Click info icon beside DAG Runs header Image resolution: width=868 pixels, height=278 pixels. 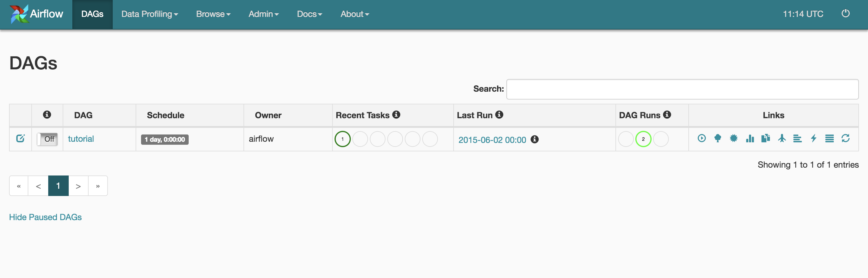[x=667, y=115]
